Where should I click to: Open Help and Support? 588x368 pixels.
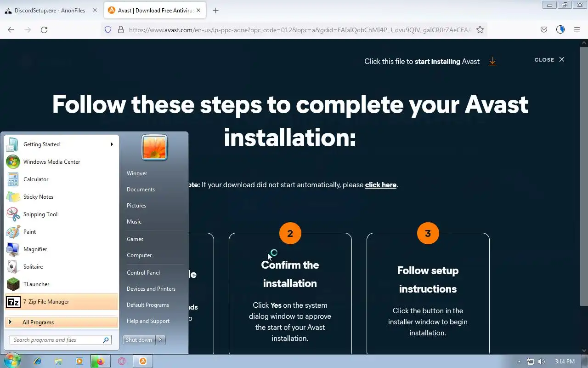click(148, 321)
